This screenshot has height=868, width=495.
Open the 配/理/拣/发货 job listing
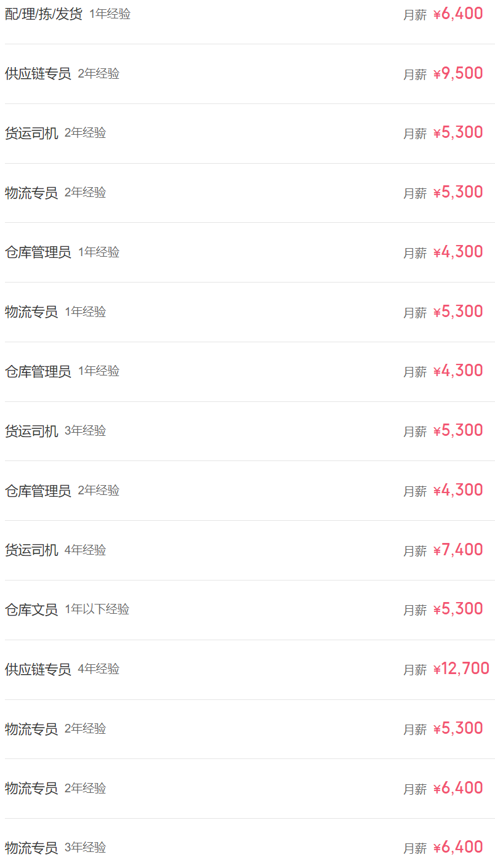tap(43, 14)
